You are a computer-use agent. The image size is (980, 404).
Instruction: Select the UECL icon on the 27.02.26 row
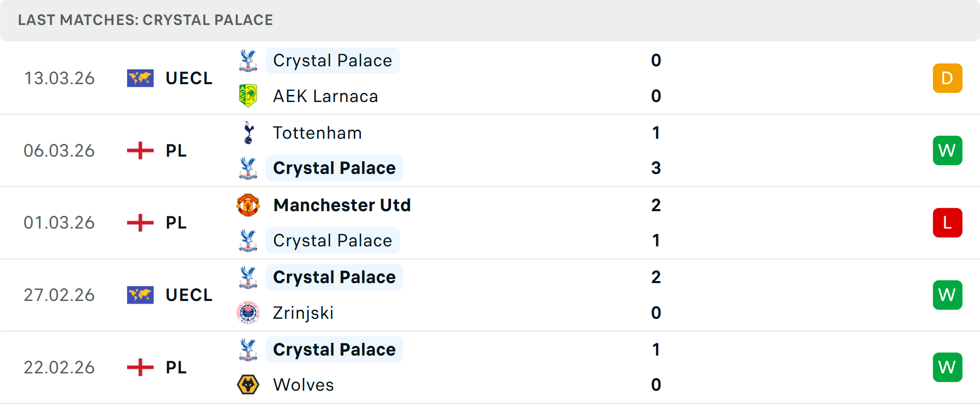[x=140, y=295]
